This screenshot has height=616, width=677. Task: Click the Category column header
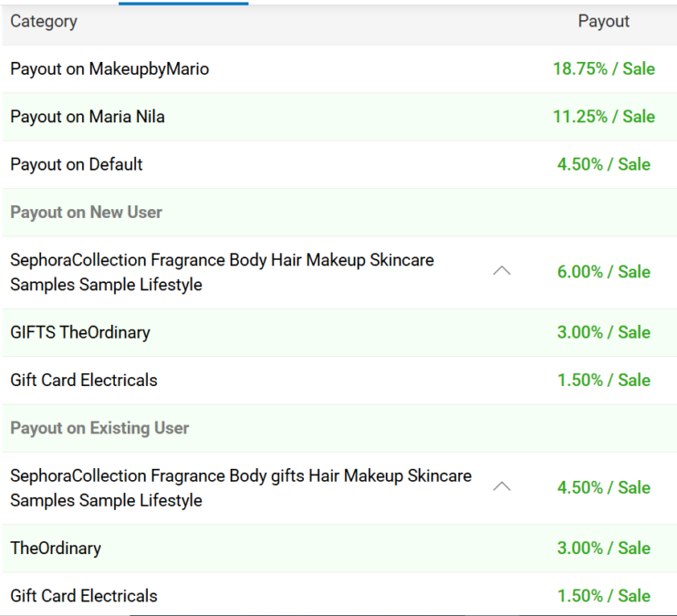pyautogui.click(x=44, y=21)
